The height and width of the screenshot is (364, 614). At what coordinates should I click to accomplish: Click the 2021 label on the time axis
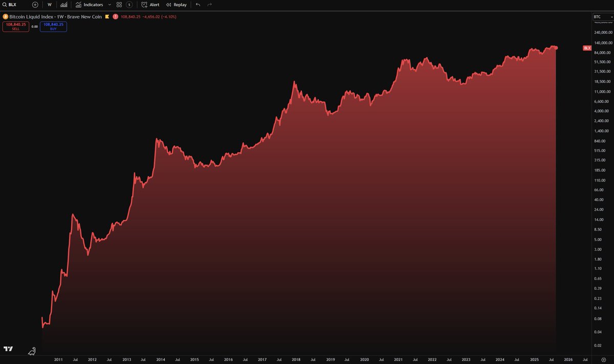pyautogui.click(x=399, y=360)
